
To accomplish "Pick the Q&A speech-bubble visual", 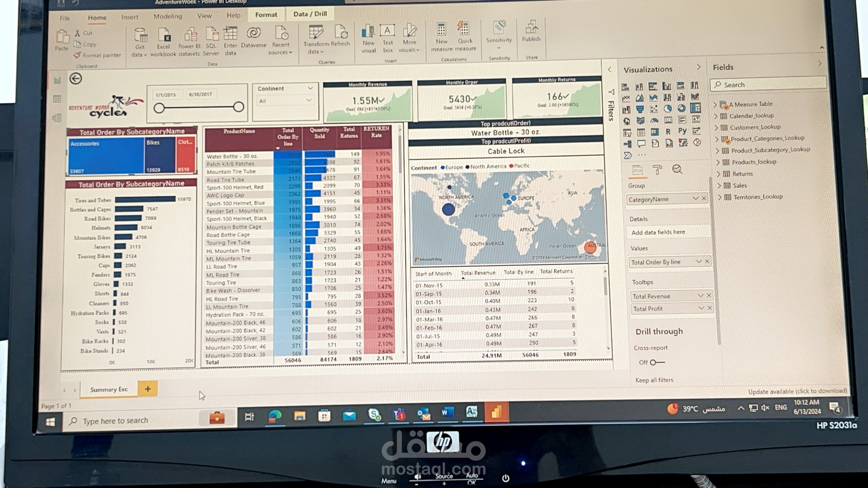I will tap(641, 144).
